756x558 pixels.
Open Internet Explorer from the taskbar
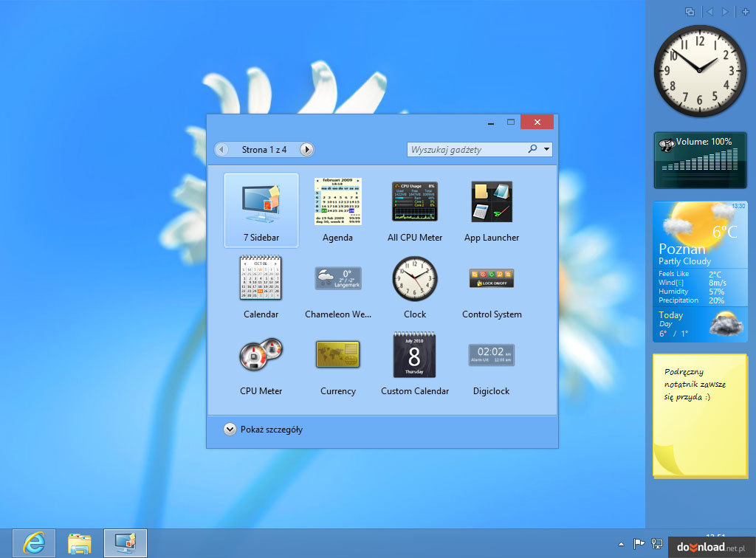point(33,543)
